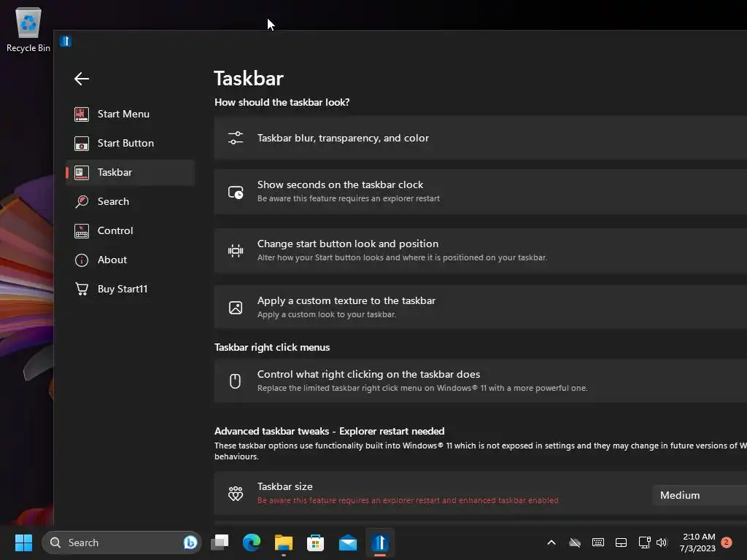Show hidden icons in system tray
747x560 pixels.
(x=551, y=542)
